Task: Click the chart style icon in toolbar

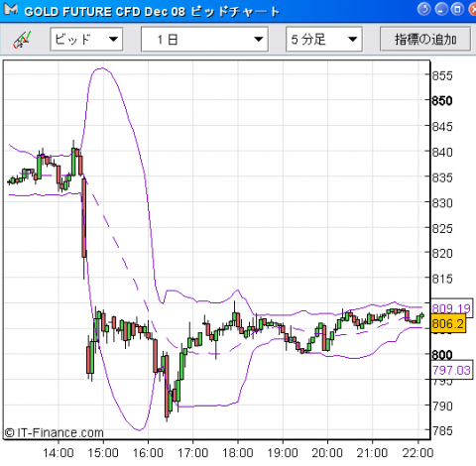Action: point(22,40)
